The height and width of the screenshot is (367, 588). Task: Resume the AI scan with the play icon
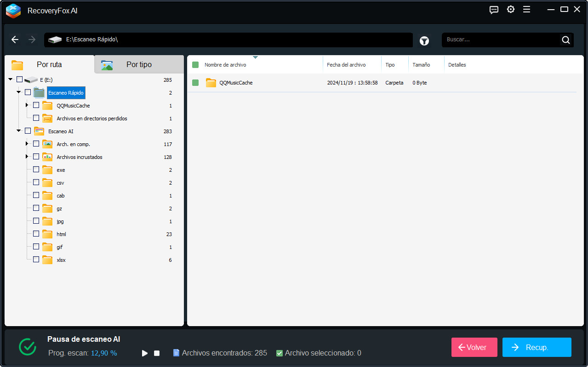click(144, 353)
